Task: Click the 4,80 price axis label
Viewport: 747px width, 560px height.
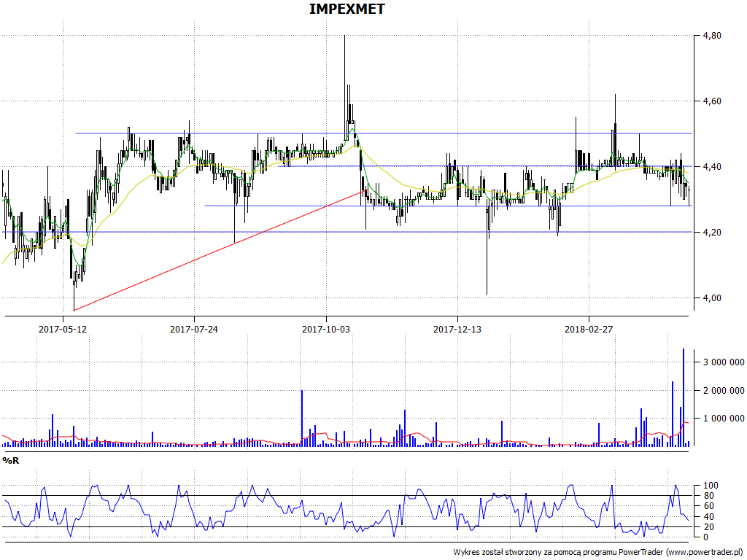Action: tap(712, 36)
